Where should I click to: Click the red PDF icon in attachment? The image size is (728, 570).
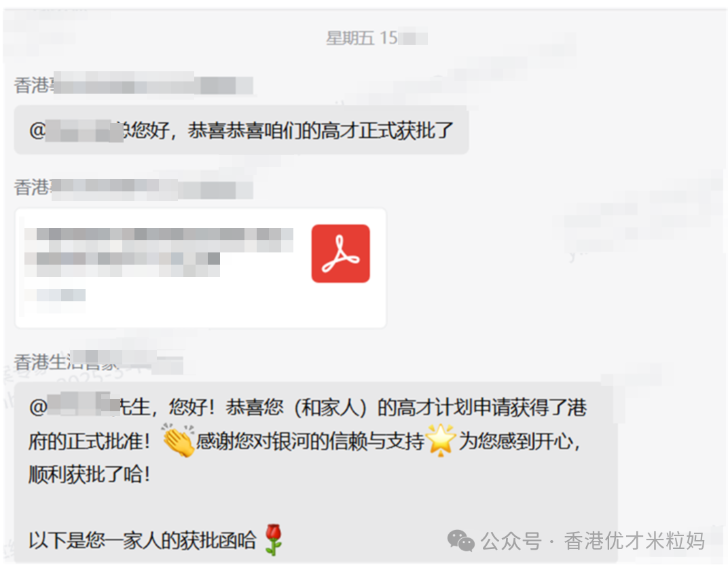340,254
